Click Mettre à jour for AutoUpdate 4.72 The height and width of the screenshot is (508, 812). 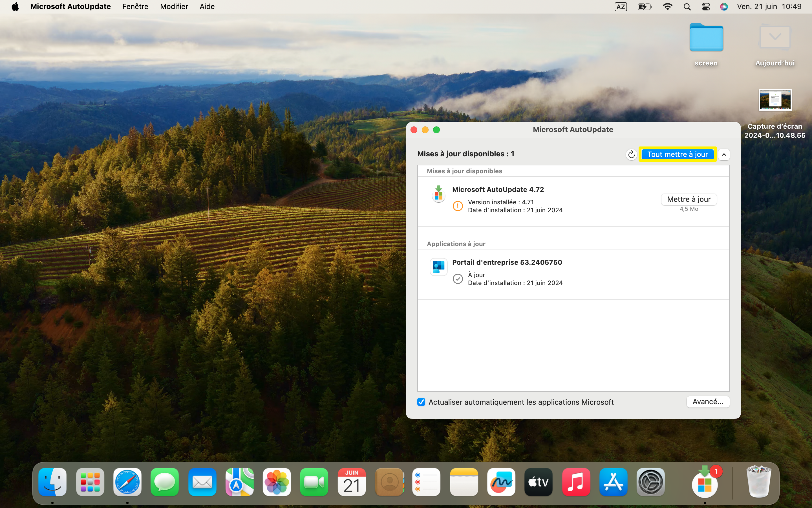point(689,199)
